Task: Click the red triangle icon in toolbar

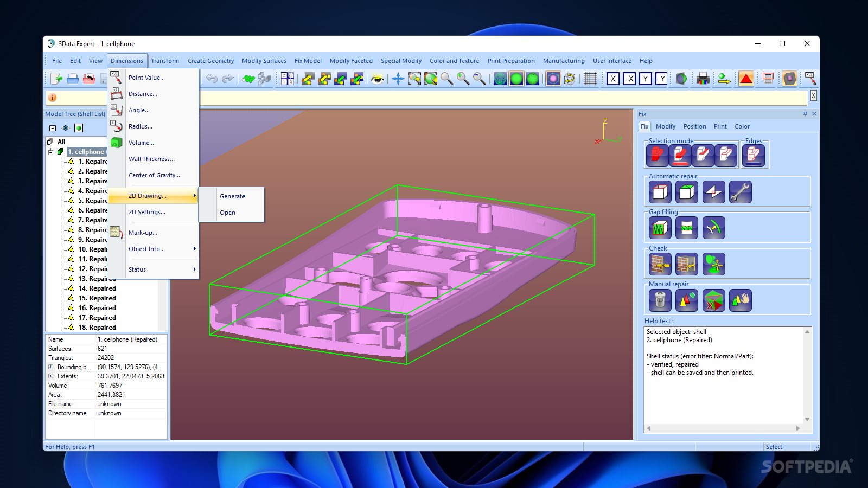Action: coord(746,79)
